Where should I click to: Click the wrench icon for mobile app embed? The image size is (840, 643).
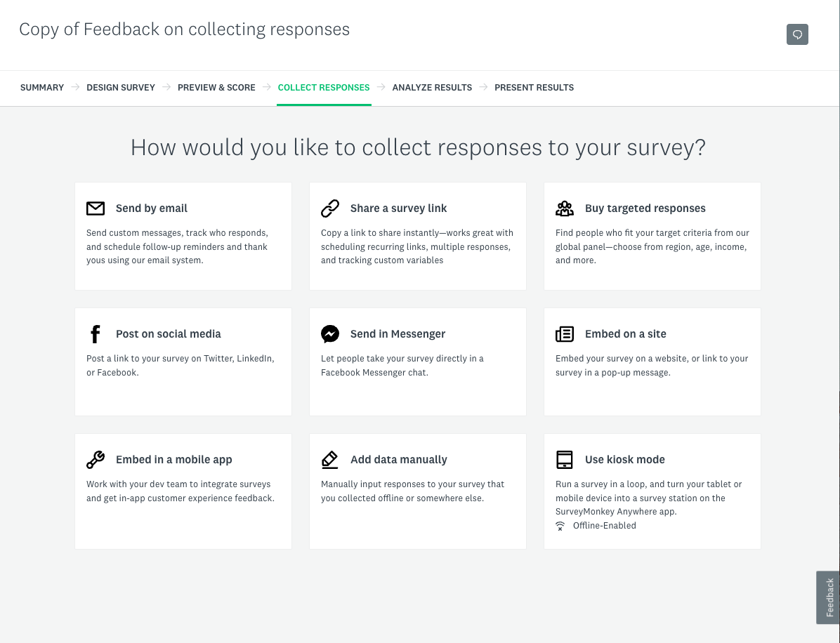click(x=96, y=460)
